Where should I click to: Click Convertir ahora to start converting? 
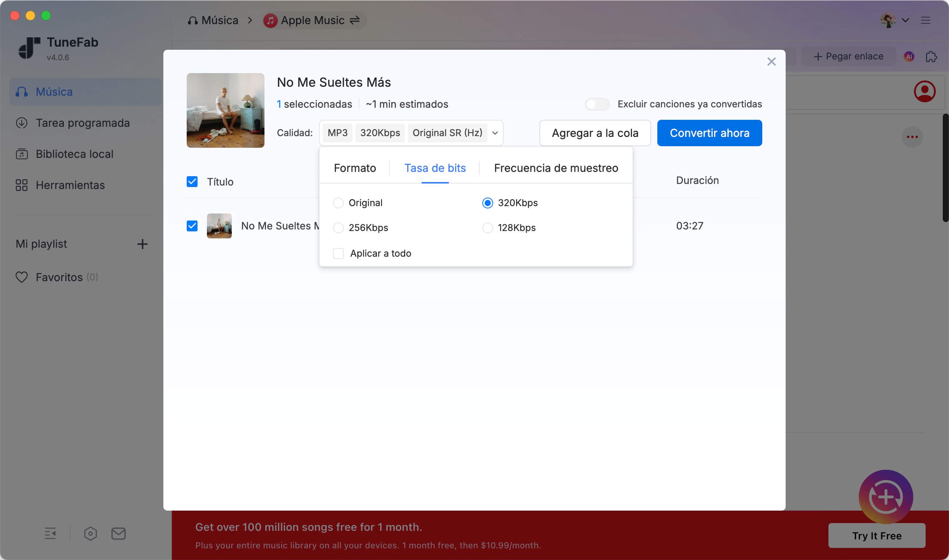point(709,133)
